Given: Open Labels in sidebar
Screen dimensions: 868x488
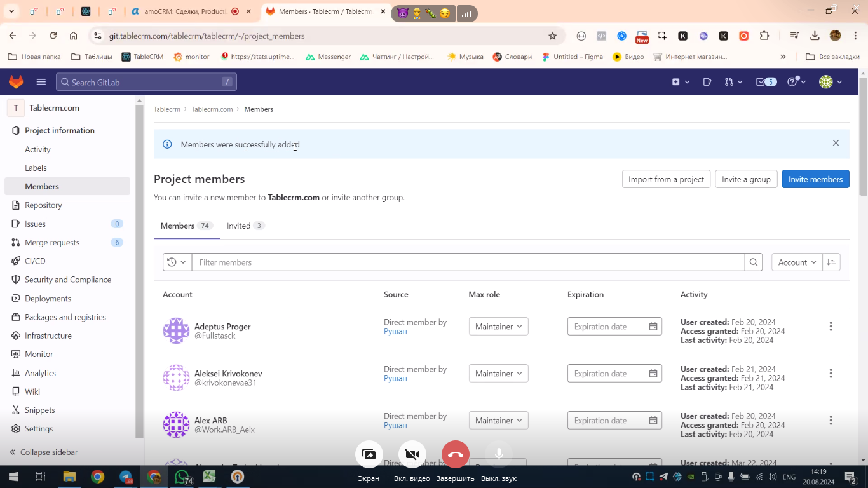Looking at the screenshot, I should point(67,168).
